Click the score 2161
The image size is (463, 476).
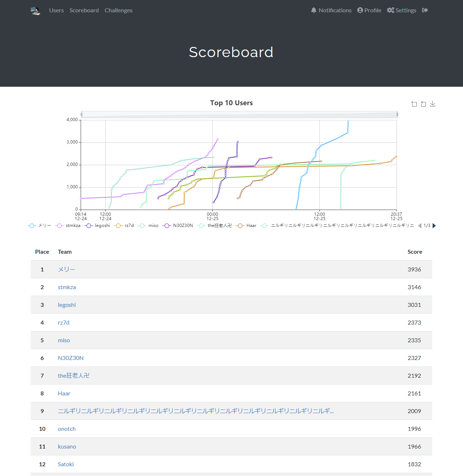point(414,393)
